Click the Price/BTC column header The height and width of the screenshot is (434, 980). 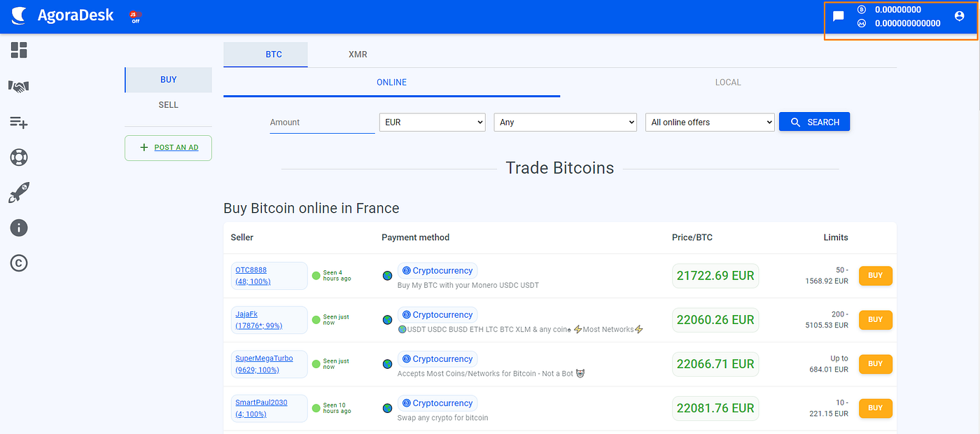coord(692,238)
